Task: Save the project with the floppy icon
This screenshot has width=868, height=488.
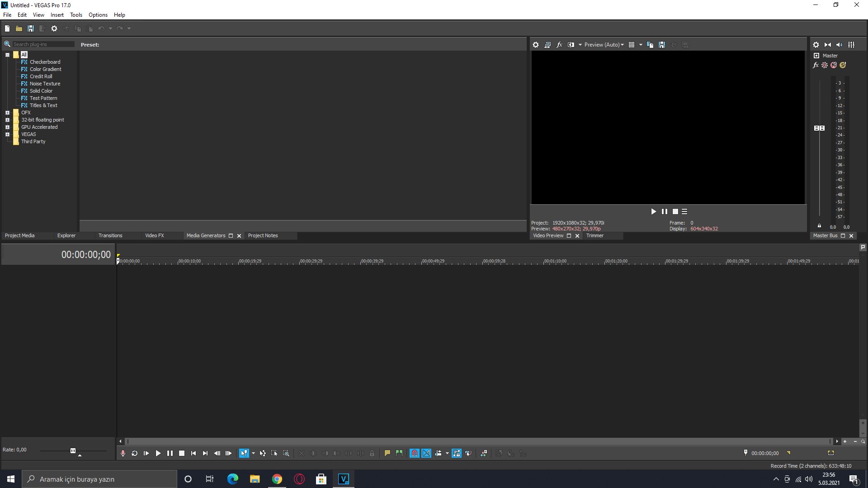Action: (31, 28)
